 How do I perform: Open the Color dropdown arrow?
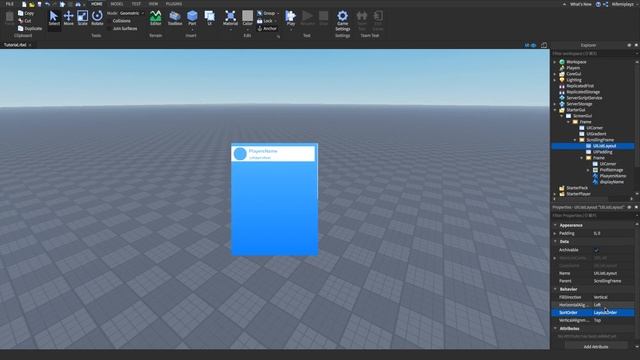coord(247,29)
